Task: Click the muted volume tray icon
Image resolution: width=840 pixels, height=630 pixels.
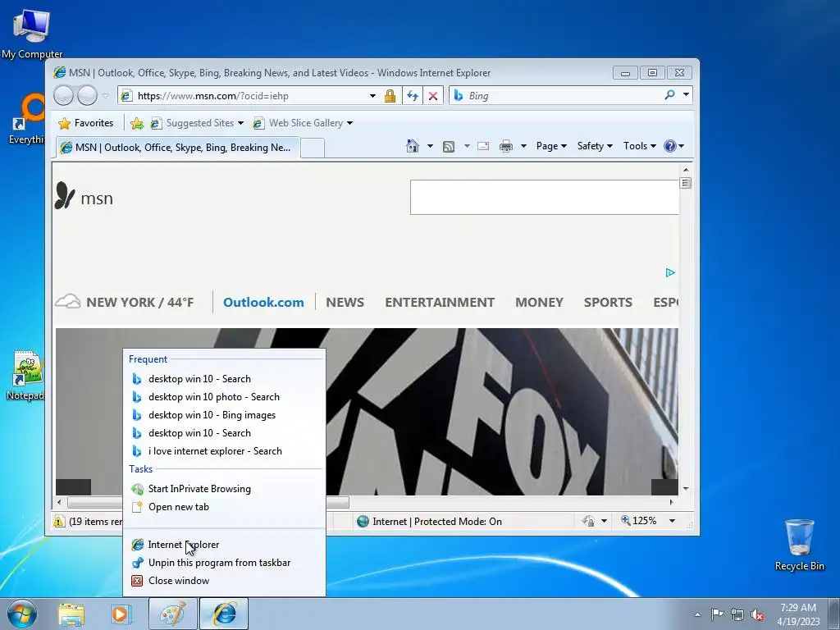Action: (757, 614)
